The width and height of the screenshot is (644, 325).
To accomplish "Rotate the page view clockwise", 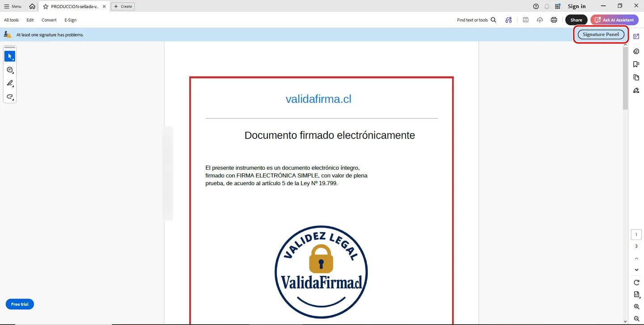I will tap(636, 283).
